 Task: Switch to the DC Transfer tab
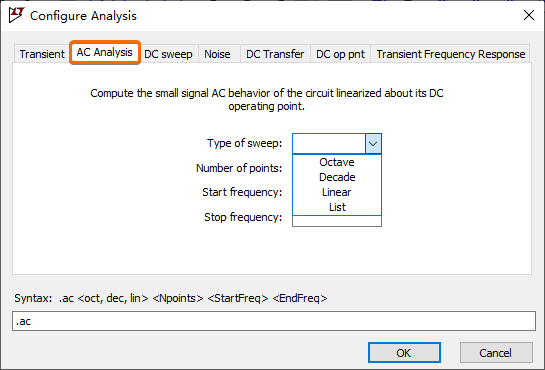(275, 54)
